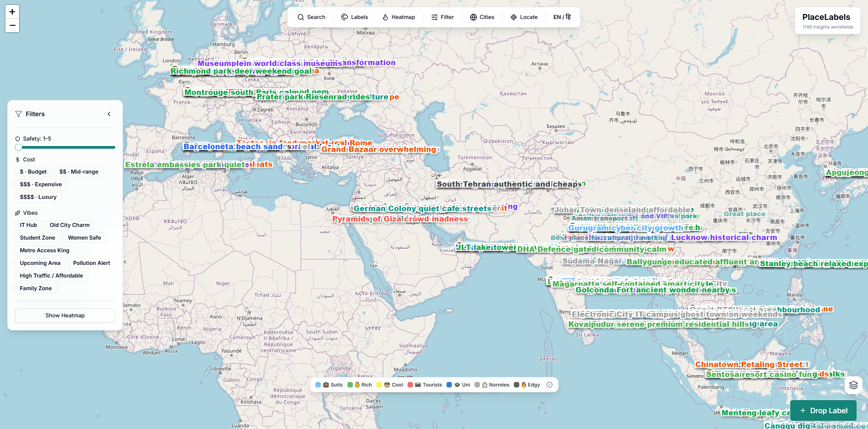Image resolution: width=868 pixels, height=429 pixels.
Task: Enable Heatmap from the top toolbar
Action: [399, 17]
